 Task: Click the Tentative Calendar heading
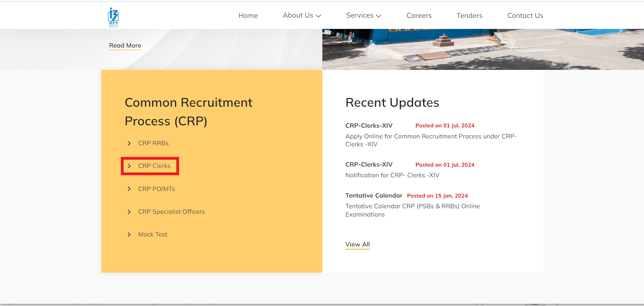[x=374, y=196]
